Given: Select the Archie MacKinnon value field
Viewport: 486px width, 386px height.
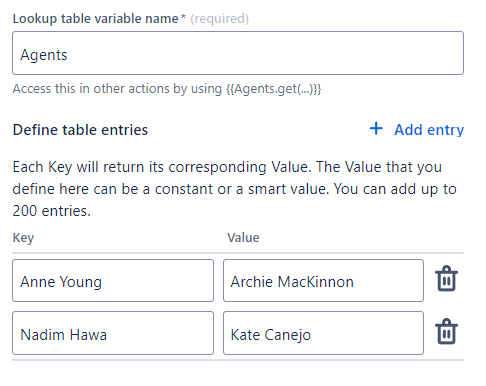Looking at the screenshot, I should point(323,280).
